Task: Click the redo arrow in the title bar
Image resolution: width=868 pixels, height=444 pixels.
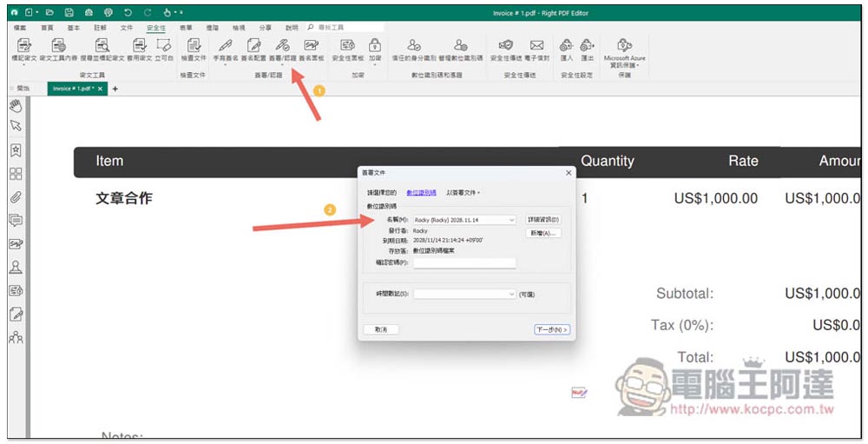Action: [148, 12]
